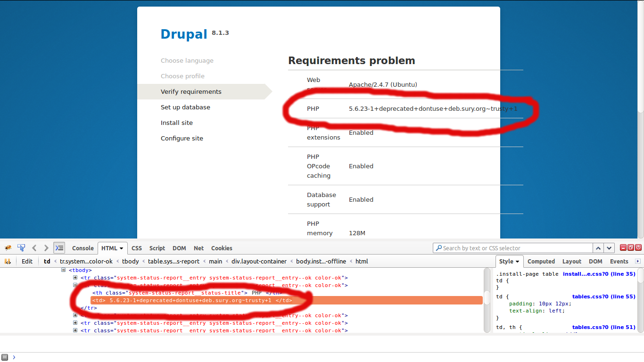This screenshot has height=362, width=644.
Task: Switch to the Events side panel
Action: click(619, 261)
